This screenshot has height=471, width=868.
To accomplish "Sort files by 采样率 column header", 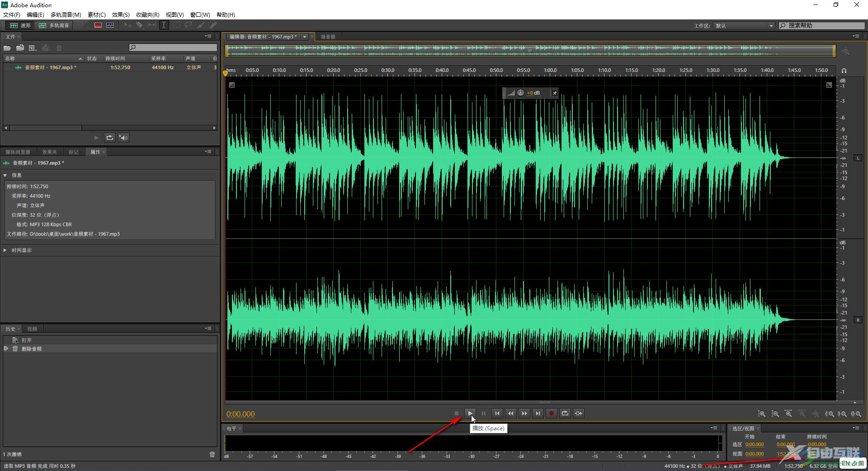I will tap(165, 58).
